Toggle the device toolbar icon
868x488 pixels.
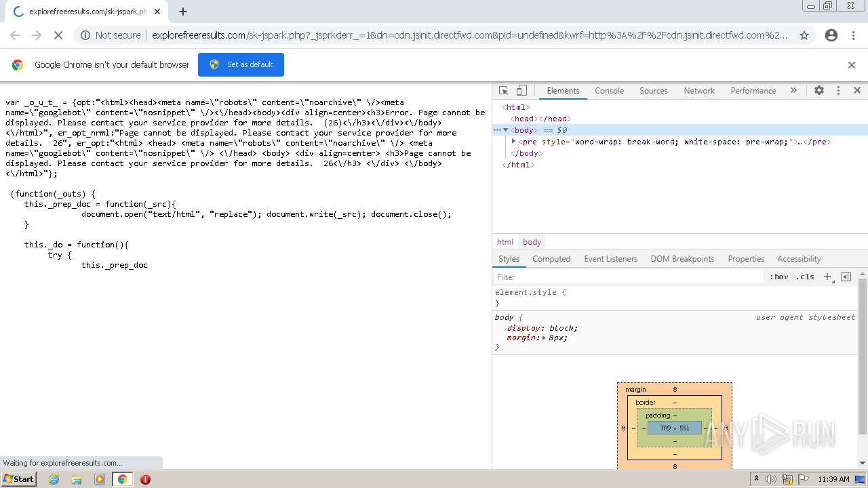(x=521, y=90)
